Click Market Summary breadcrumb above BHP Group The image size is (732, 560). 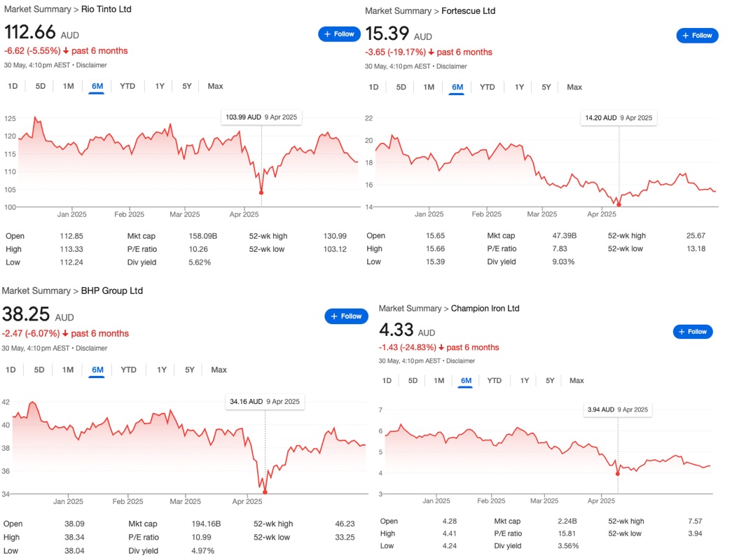click(36, 290)
